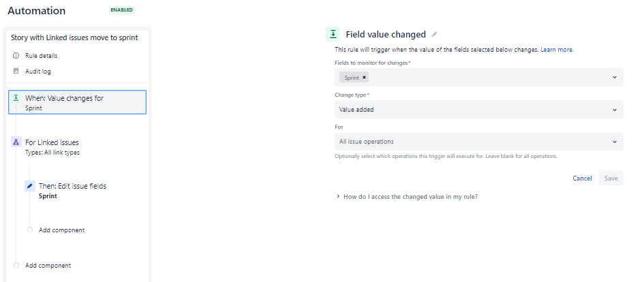
Task: Click the large green Field value changed icon
Action: pyautogui.click(x=333, y=34)
